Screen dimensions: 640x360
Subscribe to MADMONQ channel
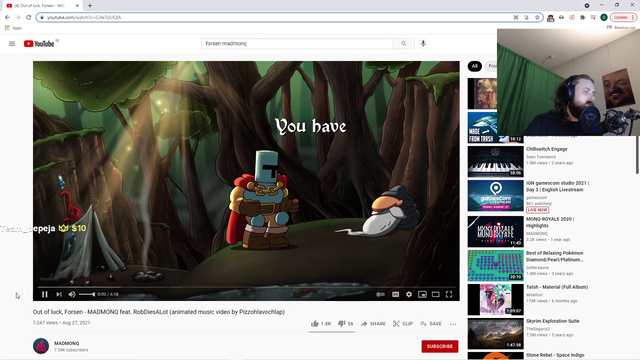(x=440, y=346)
